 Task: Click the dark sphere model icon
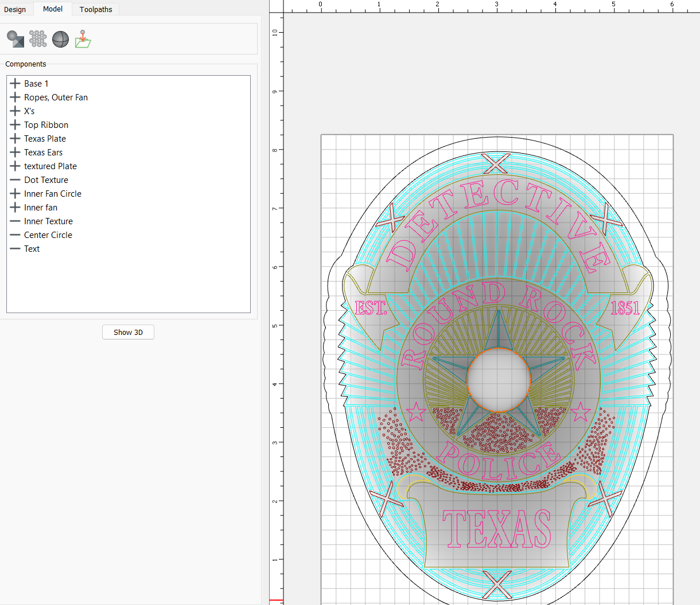point(60,39)
